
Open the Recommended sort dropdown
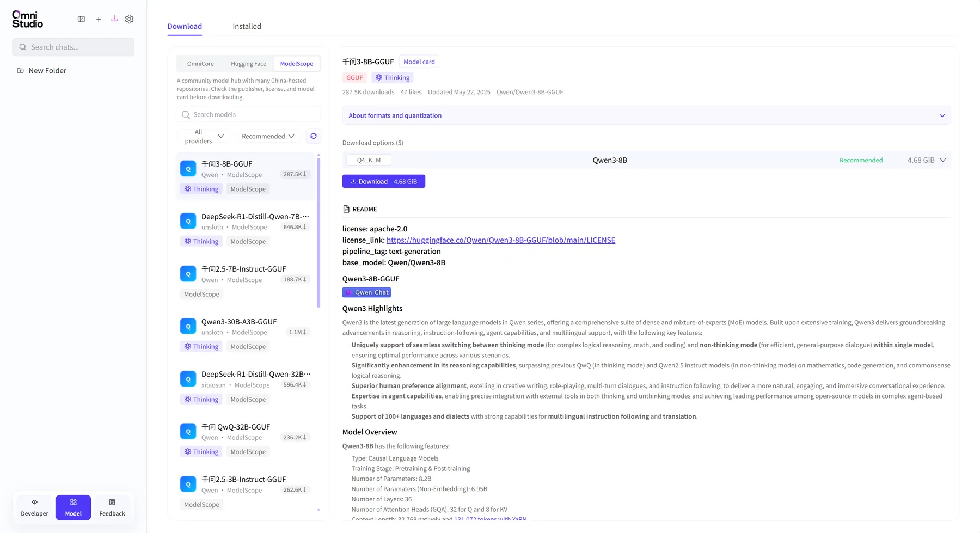pyautogui.click(x=268, y=136)
